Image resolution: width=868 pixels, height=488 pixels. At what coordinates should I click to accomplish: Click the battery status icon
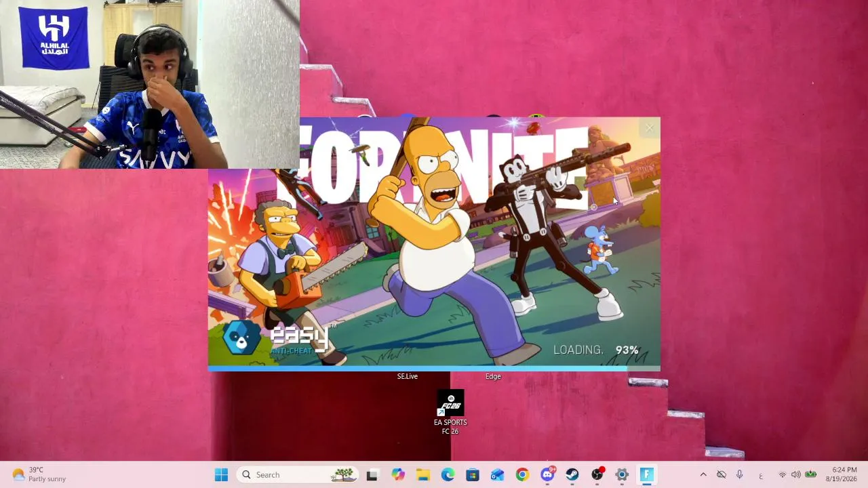click(811, 474)
